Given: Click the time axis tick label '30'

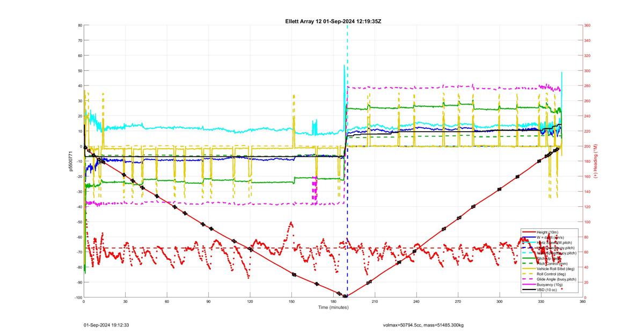Looking at the screenshot, I should click(x=125, y=302).
